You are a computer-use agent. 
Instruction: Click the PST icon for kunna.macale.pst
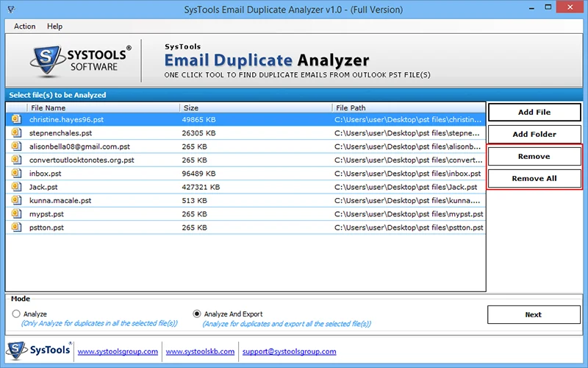pos(16,200)
